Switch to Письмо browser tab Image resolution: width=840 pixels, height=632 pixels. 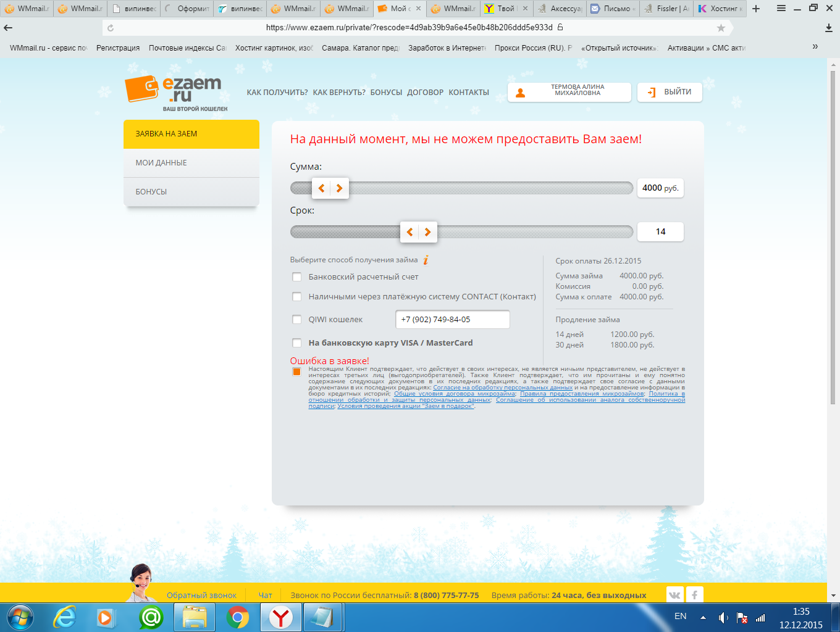click(x=613, y=9)
